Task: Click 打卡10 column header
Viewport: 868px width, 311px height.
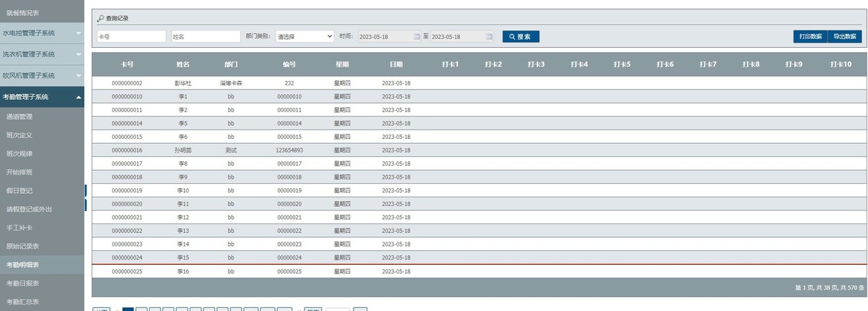Action: [x=841, y=64]
